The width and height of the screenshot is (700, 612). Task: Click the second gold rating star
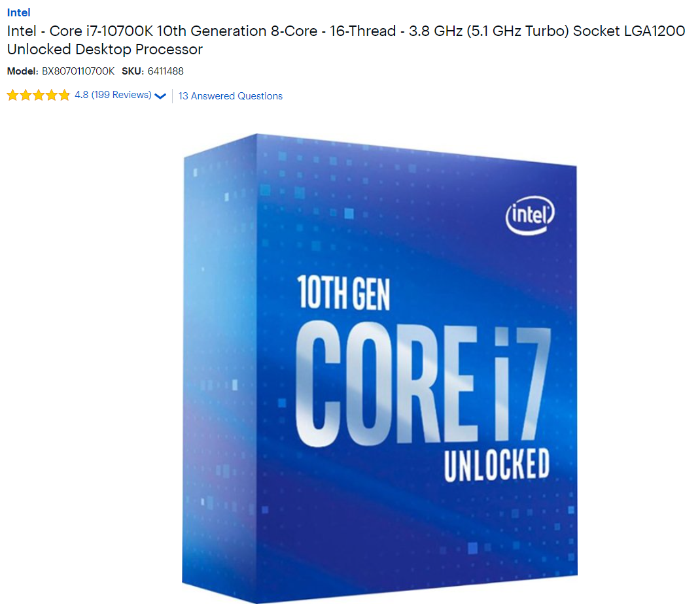click(26, 95)
